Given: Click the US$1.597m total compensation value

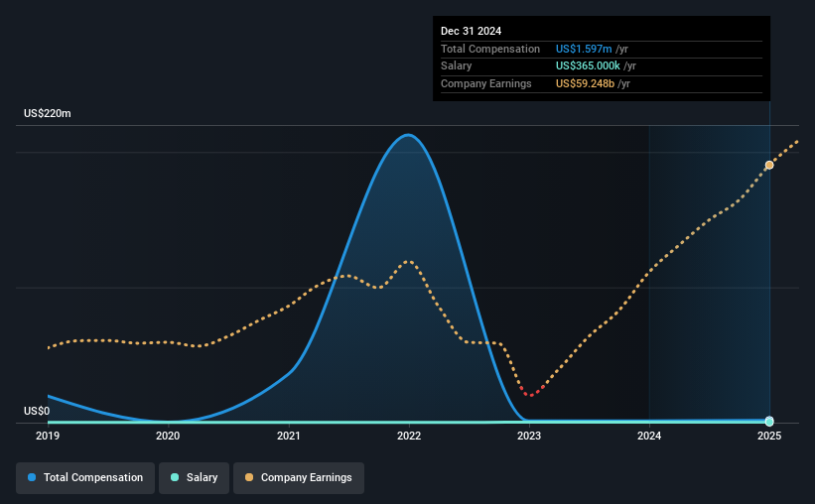Looking at the screenshot, I should pos(584,49).
